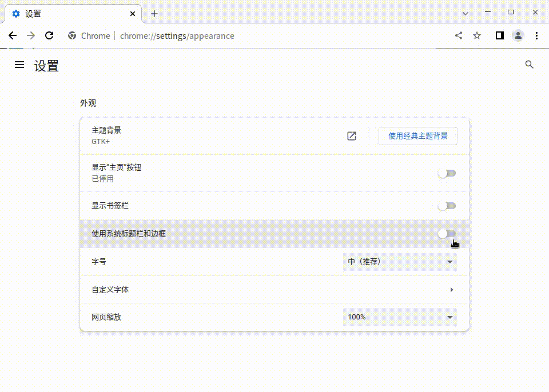Viewport: 549px width, 392px height.
Task: Reload the page
Action: coord(49,35)
